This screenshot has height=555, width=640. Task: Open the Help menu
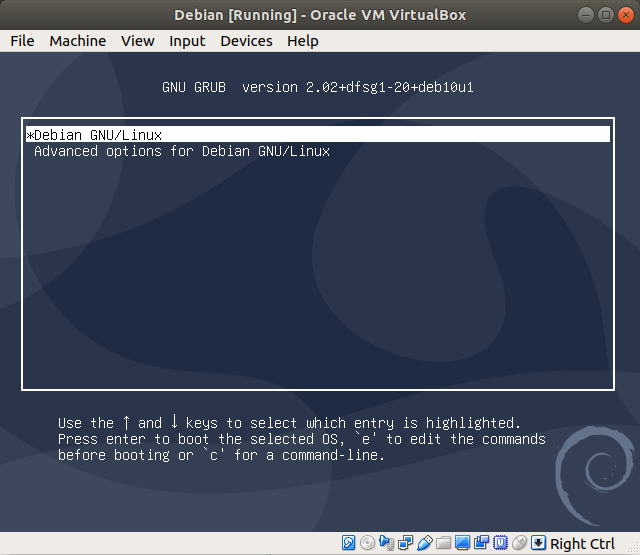[302, 41]
